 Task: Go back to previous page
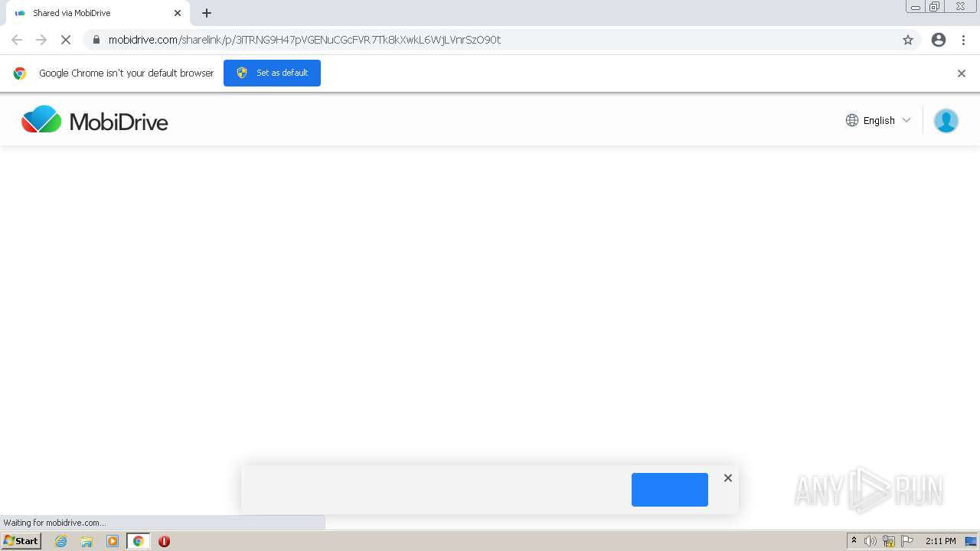point(17,40)
